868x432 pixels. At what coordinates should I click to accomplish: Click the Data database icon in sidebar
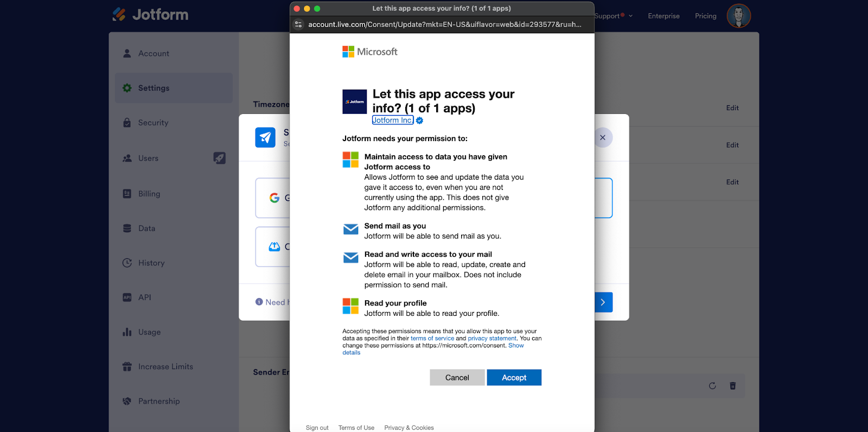tap(127, 228)
